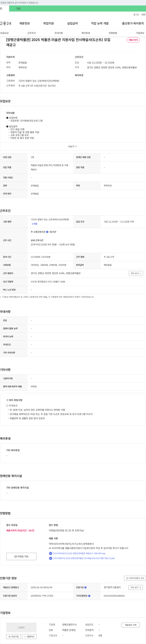Add company with 관심기업 star button

14,637
